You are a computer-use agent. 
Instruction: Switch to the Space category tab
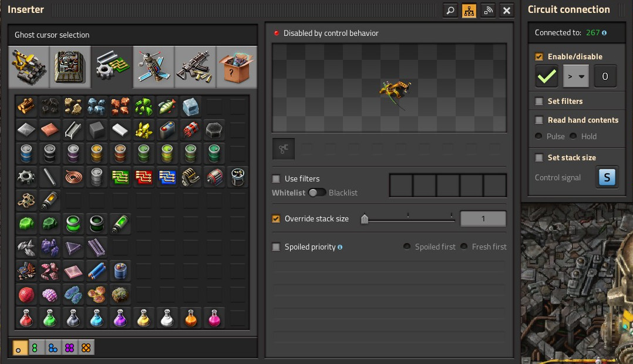coord(153,67)
